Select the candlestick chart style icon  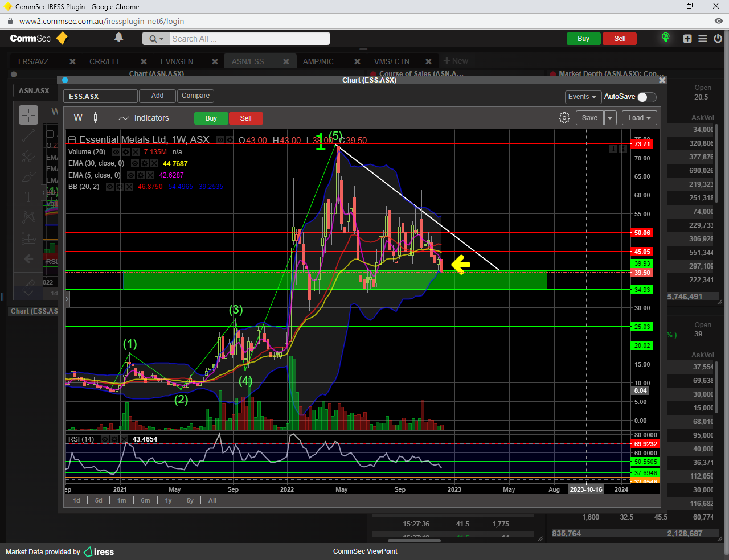[x=98, y=118]
